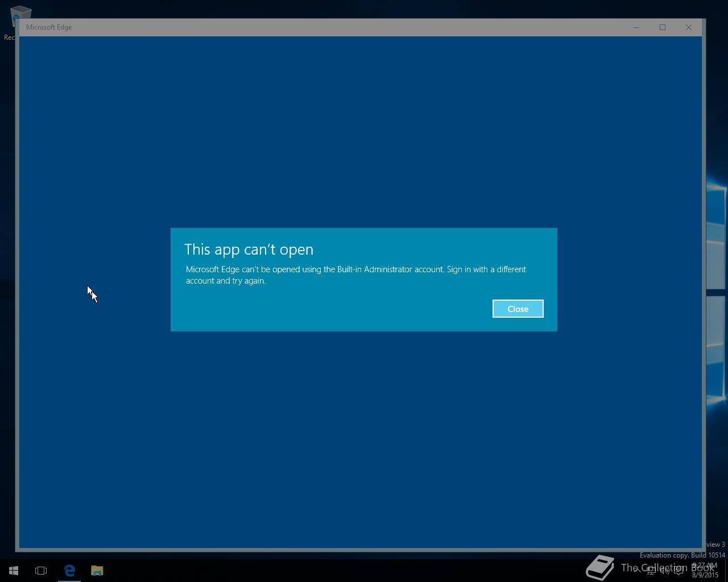Open the date 8/9/2015 clock in tray
This screenshot has height=582, width=728.
(x=705, y=570)
